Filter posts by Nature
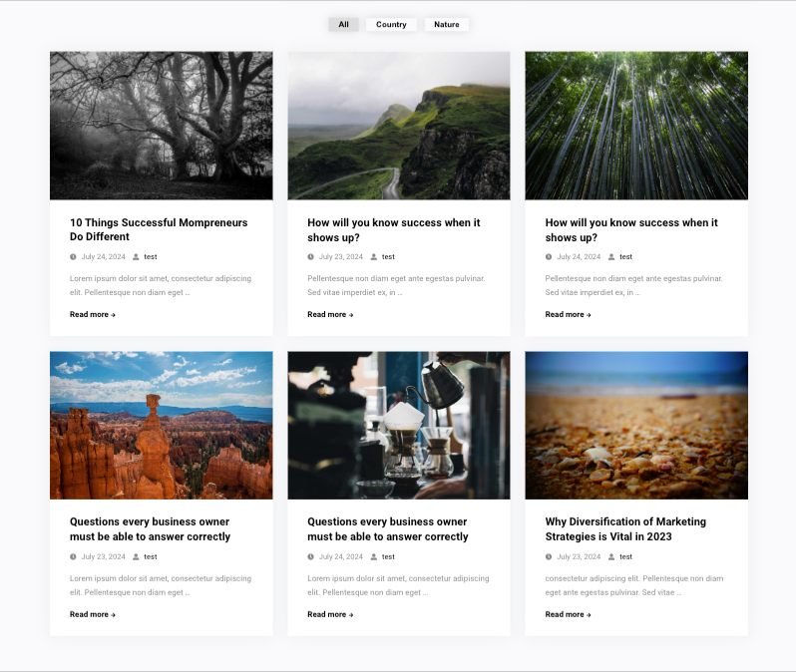This screenshot has height=672, width=796. [x=447, y=24]
